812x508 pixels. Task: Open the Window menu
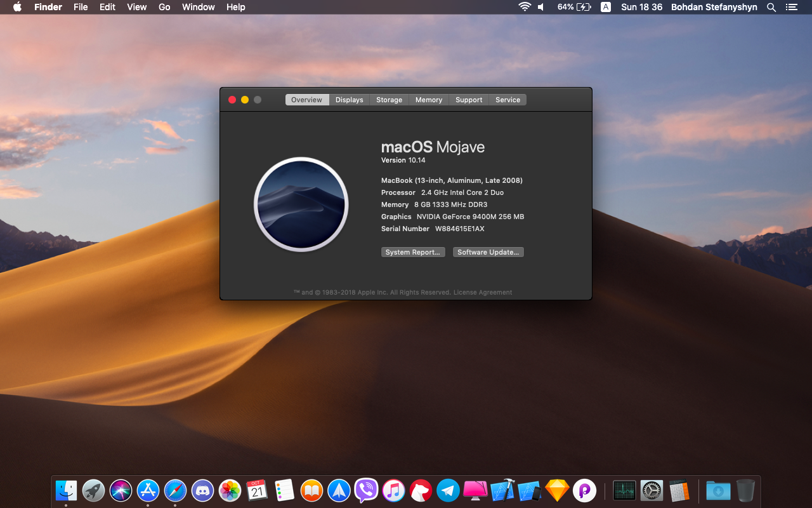198,7
